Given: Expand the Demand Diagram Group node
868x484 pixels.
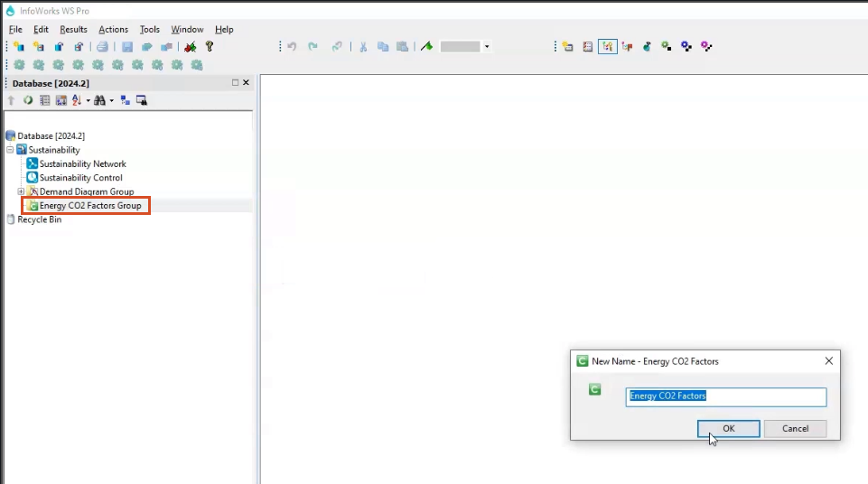Looking at the screenshot, I should (21, 191).
